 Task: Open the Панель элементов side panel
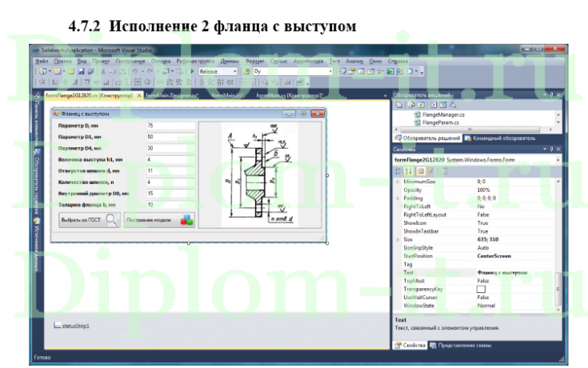37,119
